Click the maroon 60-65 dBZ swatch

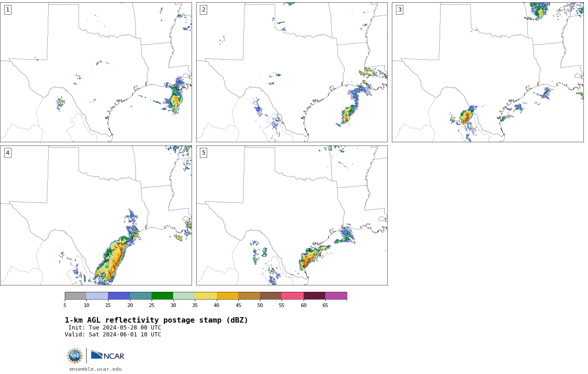(x=314, y=296)
